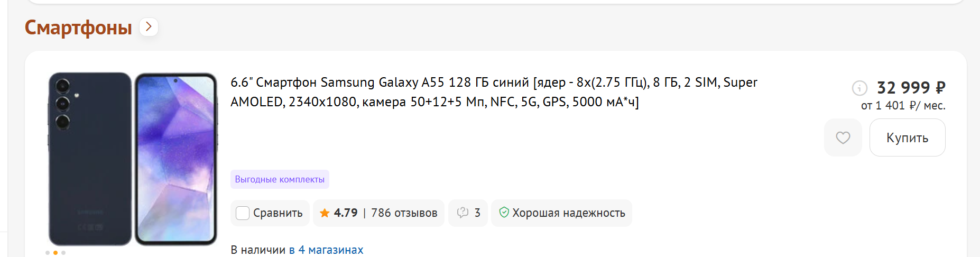Tick the Сравнить compare checkbox
This screenshot has height=257, width=980.
(x=243, y=213)
